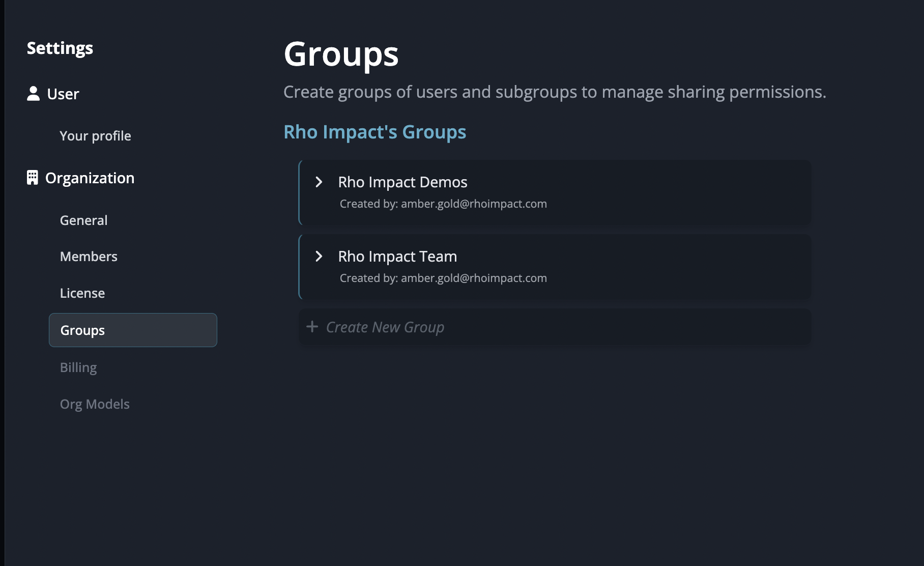Expand the Rho Impact Demos chevron
This screenshot has width=924, height=566.
(319, 182)
